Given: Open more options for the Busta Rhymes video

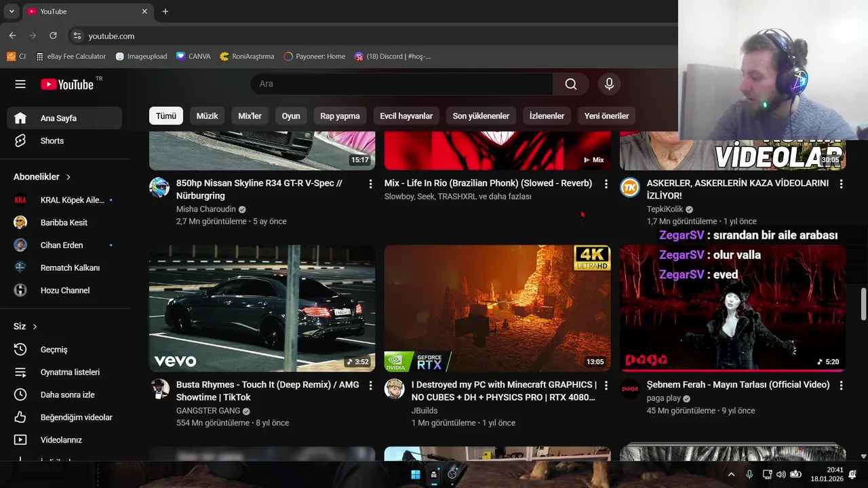Looking at the screenshot, I should 370,385.
